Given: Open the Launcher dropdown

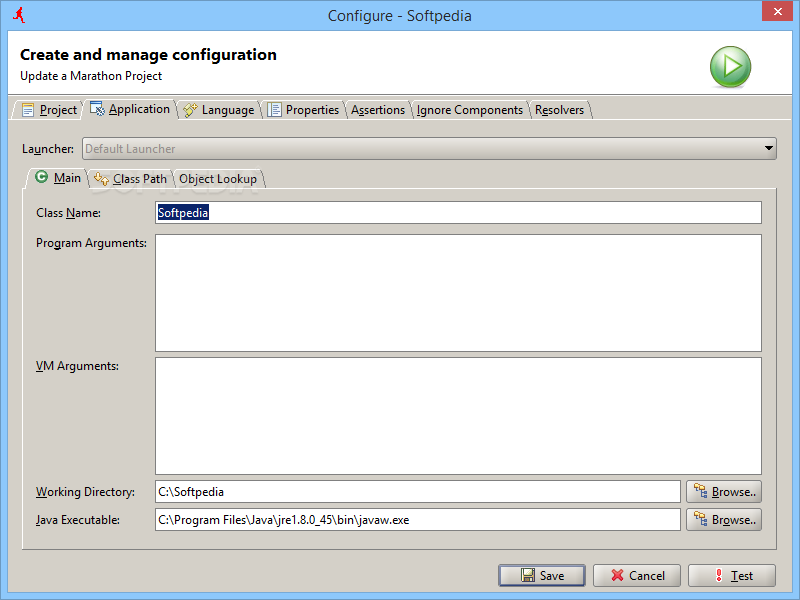Looking at the screenshot, I should pos(429,148).
